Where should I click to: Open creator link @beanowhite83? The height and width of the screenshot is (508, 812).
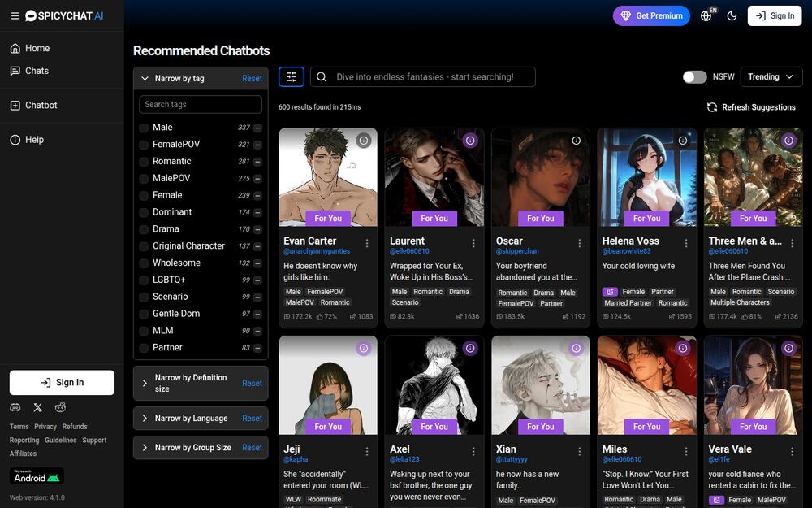[627, 251]
